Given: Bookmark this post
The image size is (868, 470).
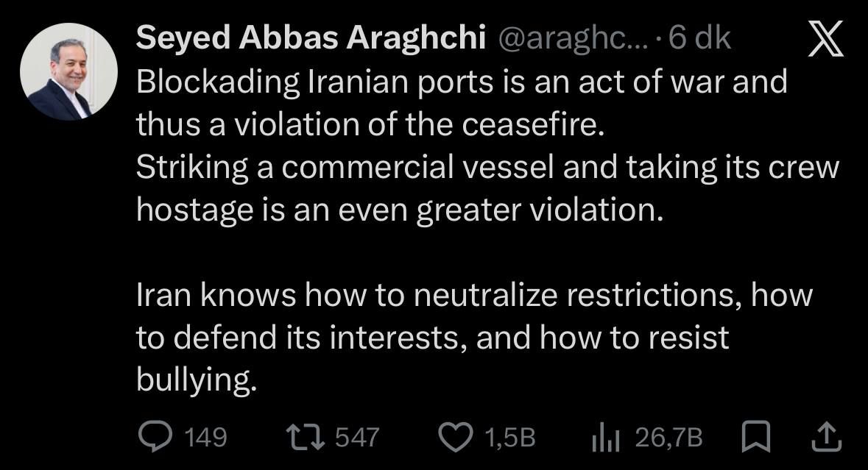Looking at the screenshot, I should pyautogui.click(x=756, y=438).
